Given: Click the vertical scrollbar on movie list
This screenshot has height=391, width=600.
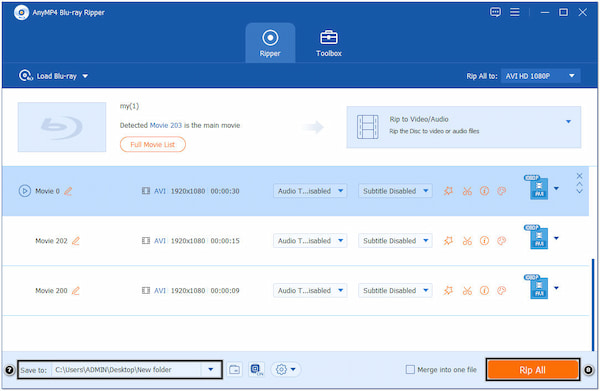Looking at the screenshot, I should [x=593, y=305].
